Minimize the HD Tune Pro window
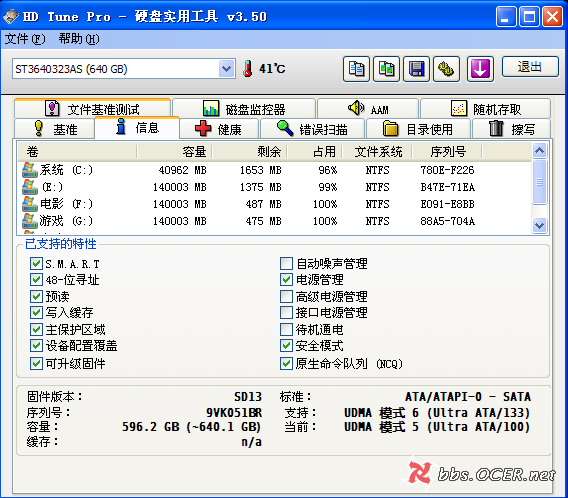Screen dimensions: 568x498 (506, 16)
